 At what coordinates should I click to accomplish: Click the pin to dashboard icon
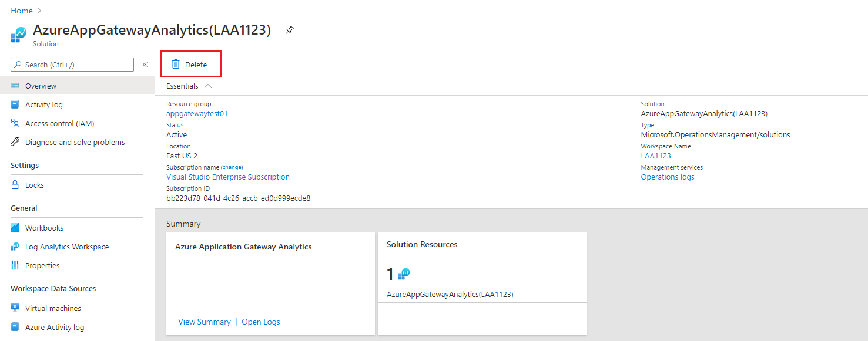pyautogui.click(x=289, y=31)
